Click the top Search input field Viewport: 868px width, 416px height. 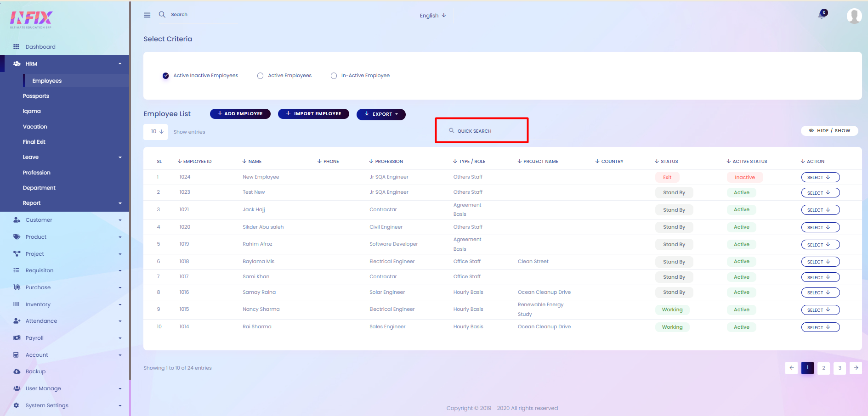(179, 15)
